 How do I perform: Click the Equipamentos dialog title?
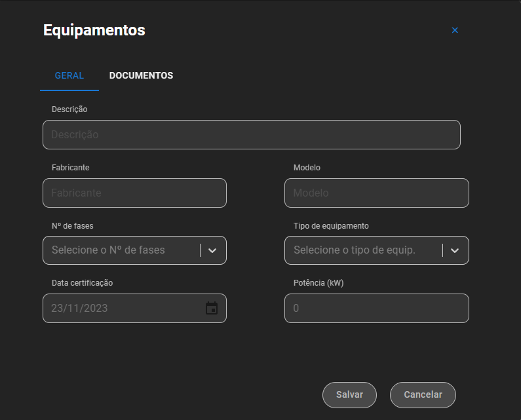(94, 30)
